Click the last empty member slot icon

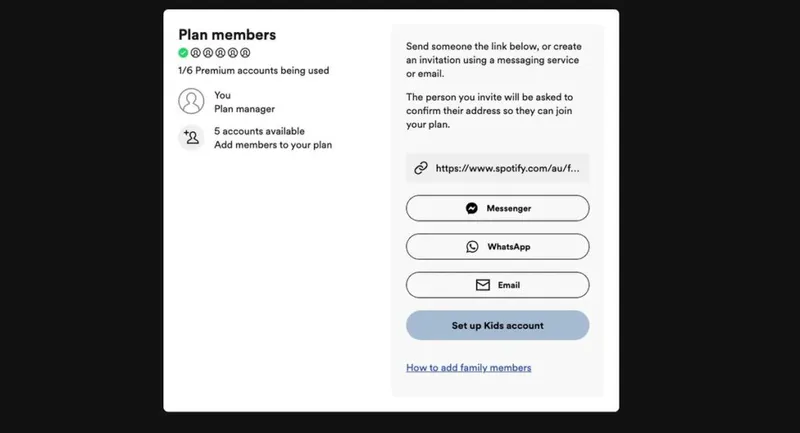pos(245,53)
